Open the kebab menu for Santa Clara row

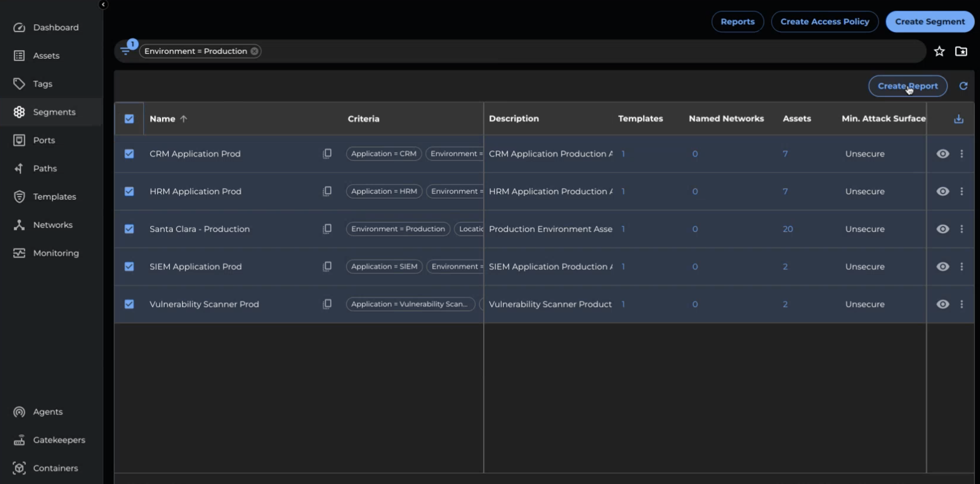tap(962, 229)
